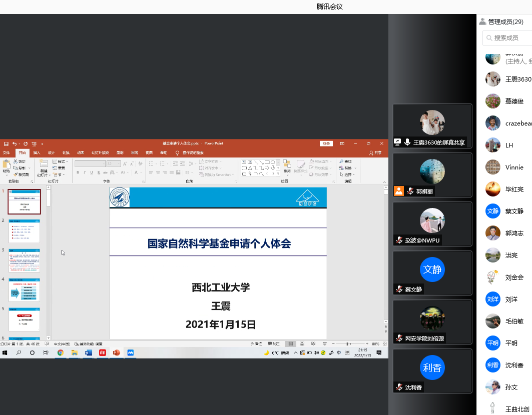Open the 选择 dropdown in the editing group

click(348, 174)
